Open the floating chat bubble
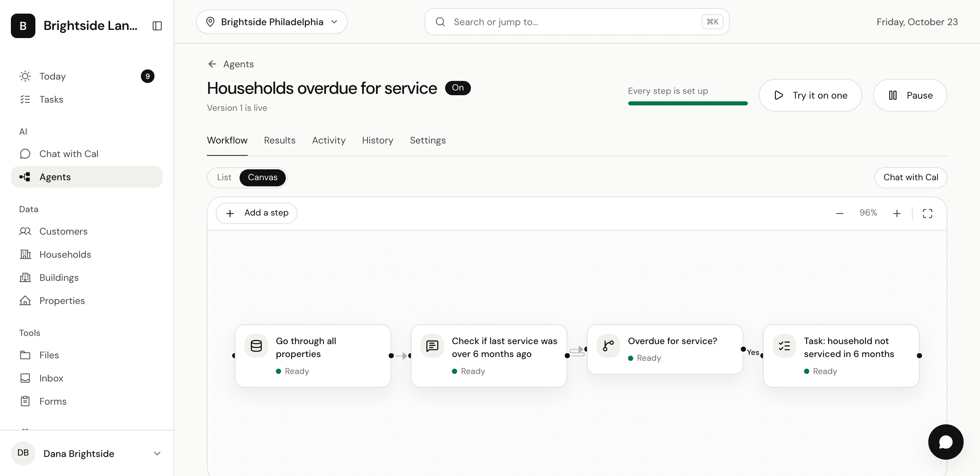980x476 pixels. coord(945,442)
